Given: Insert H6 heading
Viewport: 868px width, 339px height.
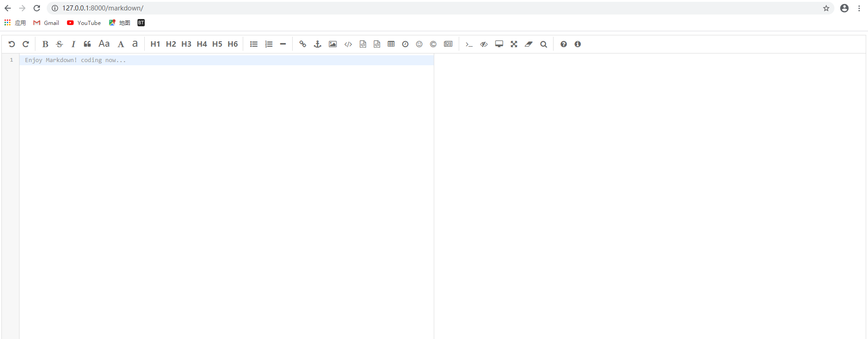Looking at the screenshot, I should 232,44.
